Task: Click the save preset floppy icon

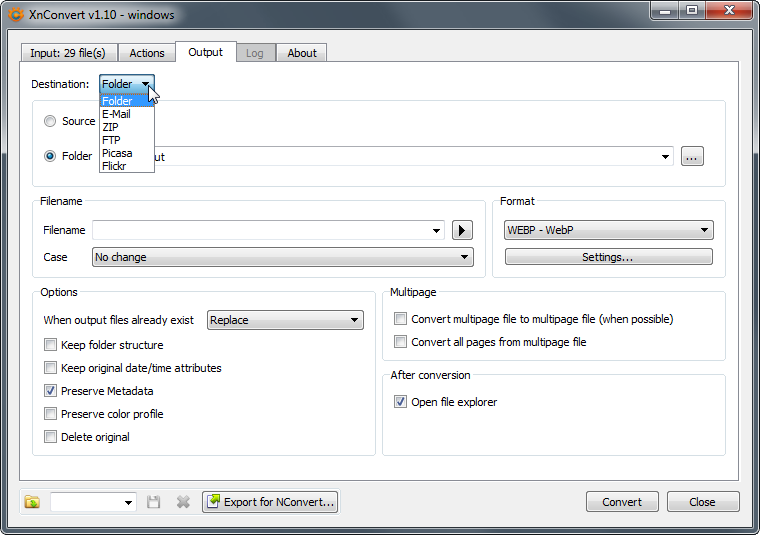Action: (154, 502)
